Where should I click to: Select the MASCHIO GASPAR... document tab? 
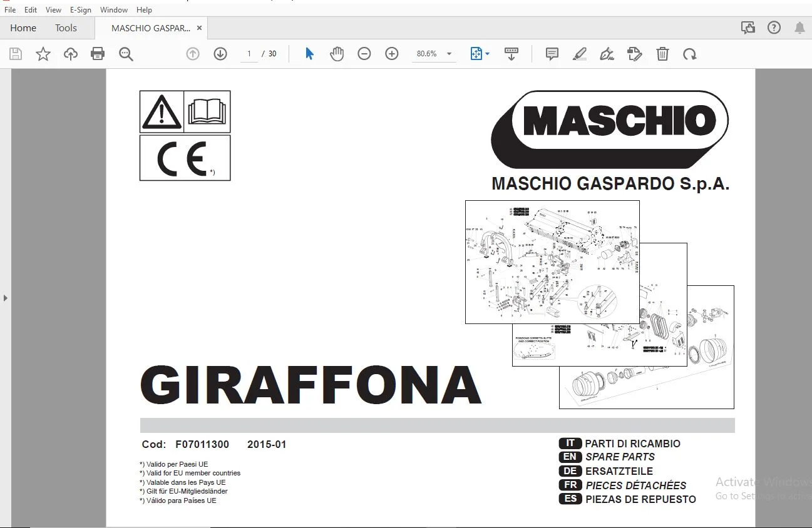click(150, 28)
